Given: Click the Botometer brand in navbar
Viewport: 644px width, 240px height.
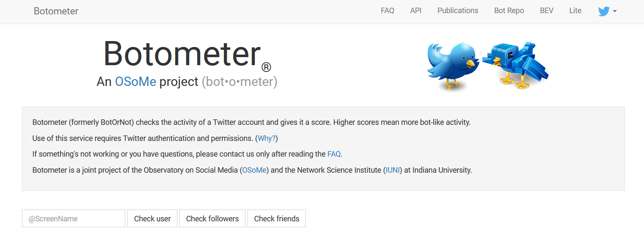Looking at the screenshot, I should click(x=56, y=11).
